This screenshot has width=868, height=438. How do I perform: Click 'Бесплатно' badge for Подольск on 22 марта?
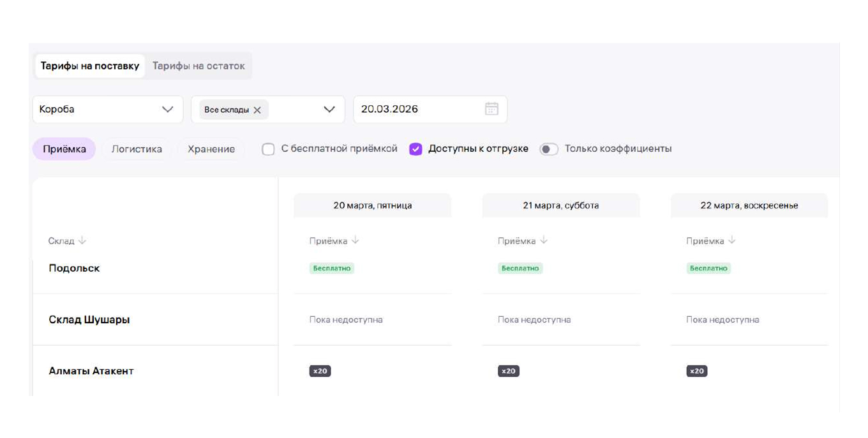(708, 268)
